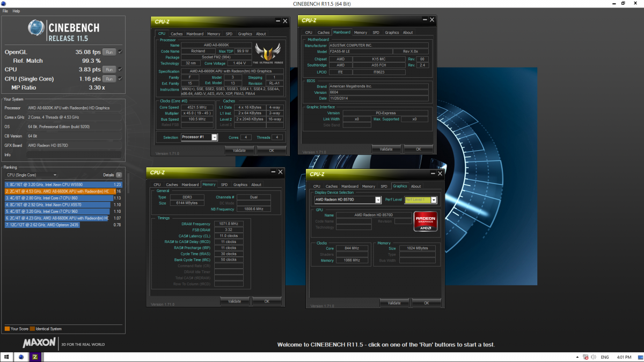Click the MAXON logo
Screen dimensions: 644x362
(40, 343)
